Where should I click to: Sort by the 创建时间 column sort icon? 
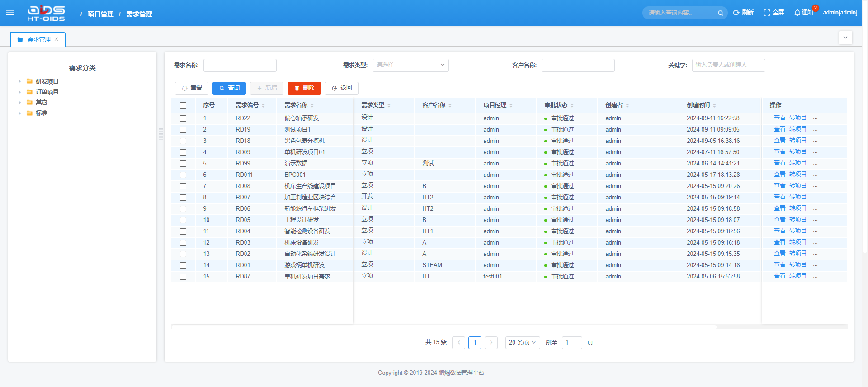pyautogui.click(x=714, y=105)
